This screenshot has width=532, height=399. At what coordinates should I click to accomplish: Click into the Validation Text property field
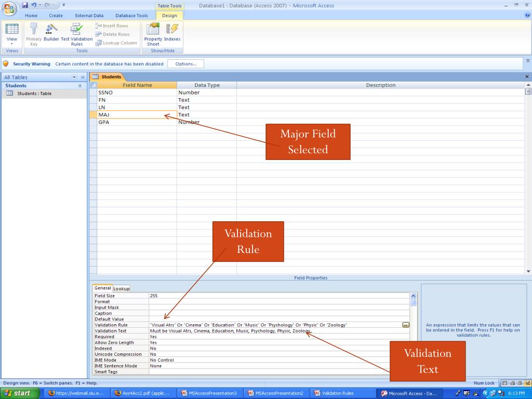(x=279, y=331)
